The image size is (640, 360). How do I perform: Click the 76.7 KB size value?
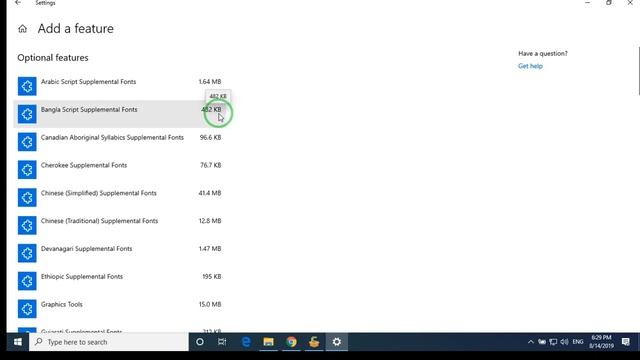211,165
